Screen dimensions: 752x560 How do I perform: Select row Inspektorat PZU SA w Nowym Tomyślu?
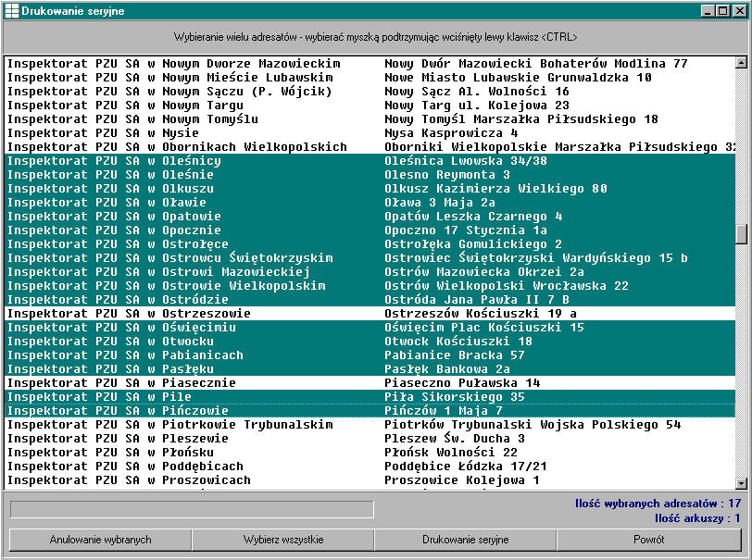(370, 119)
